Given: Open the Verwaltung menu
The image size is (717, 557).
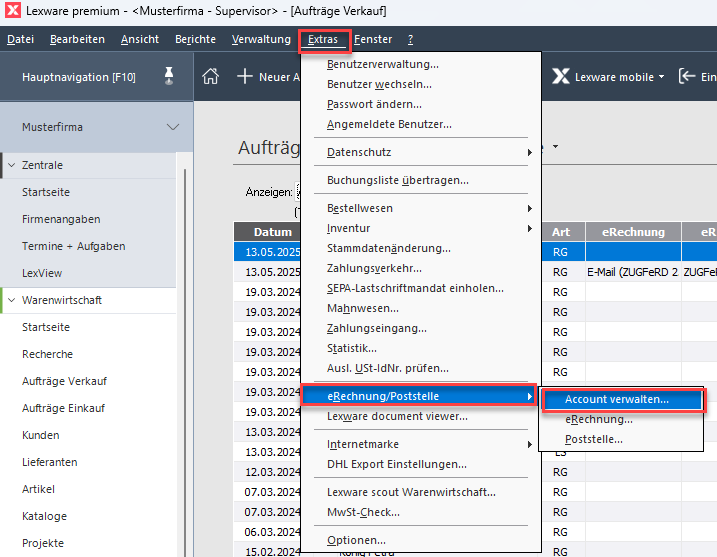Looking at the screenshot, I should [261, 39].
